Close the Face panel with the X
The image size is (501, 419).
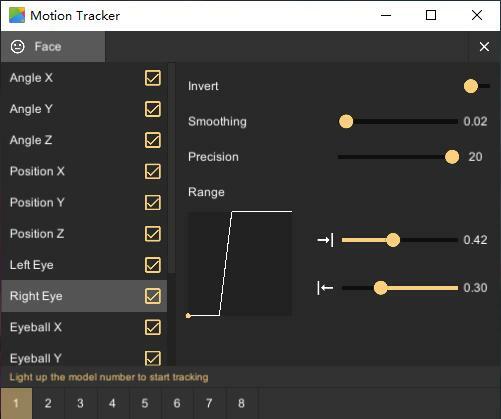click(484, 47)
